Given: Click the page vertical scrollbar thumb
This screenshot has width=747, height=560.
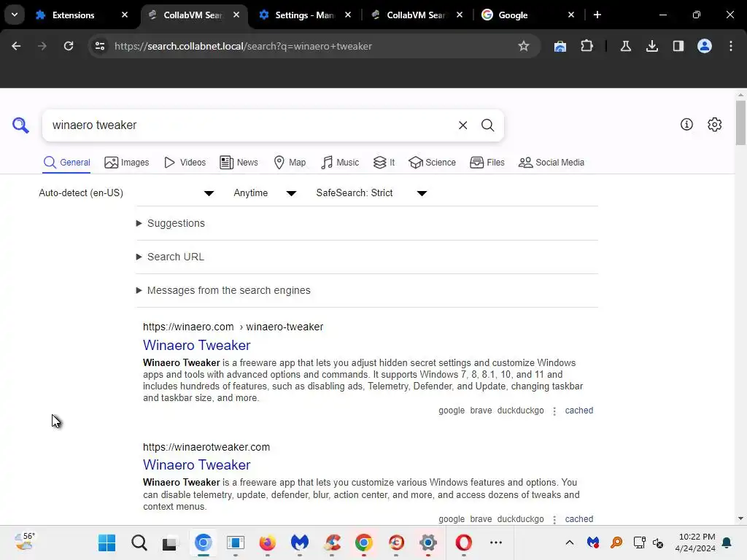Looking at the screenshot, I should (x=740, y=122).
